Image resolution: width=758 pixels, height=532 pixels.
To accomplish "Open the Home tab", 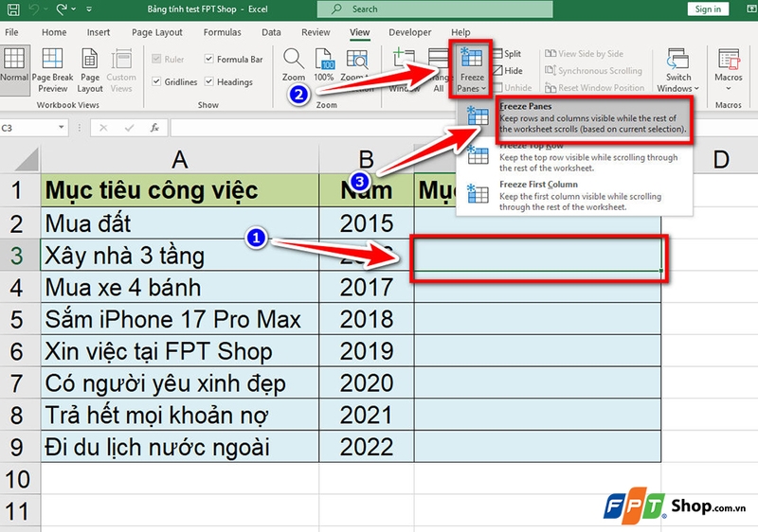I will click(x=54, y=32).
